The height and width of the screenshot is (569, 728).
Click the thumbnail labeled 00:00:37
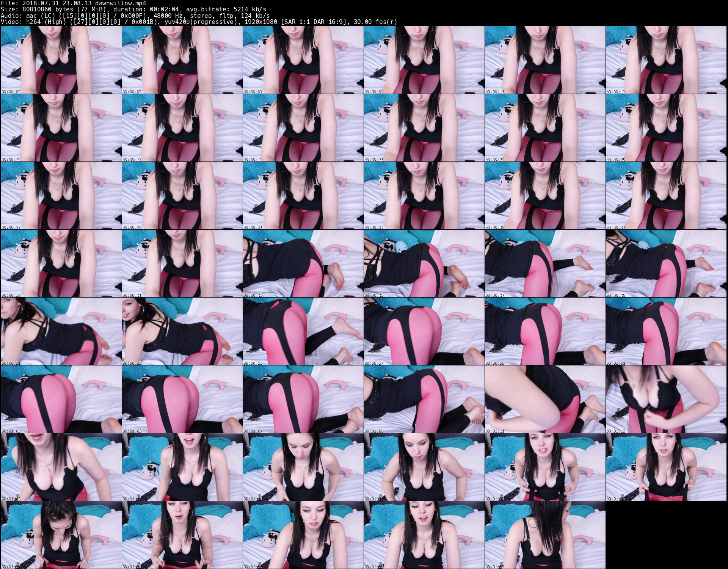[x=666, y=196]
